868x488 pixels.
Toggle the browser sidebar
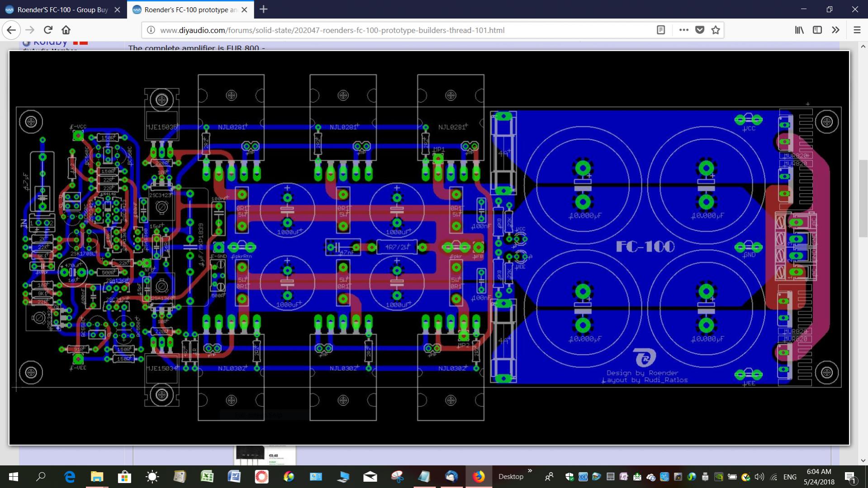pyautogui.click(x=817, y=30)
